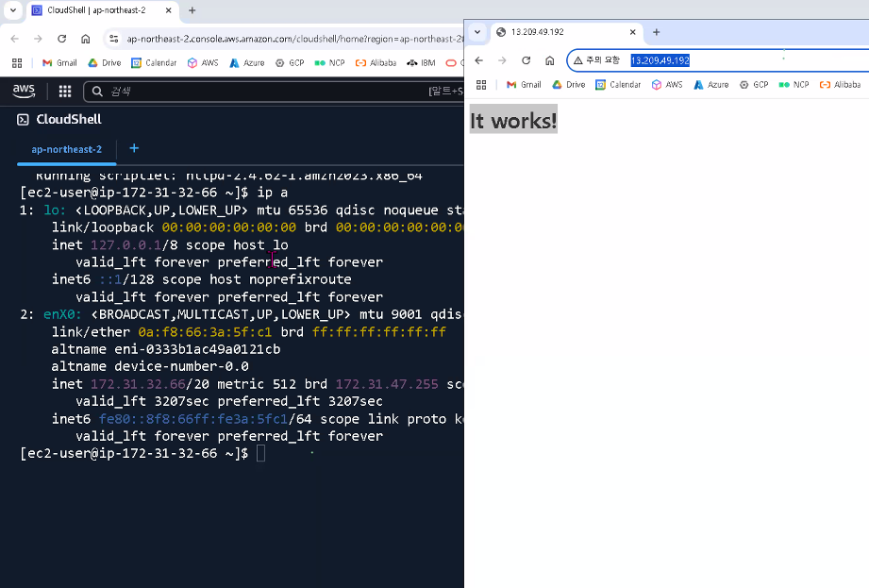Go back in the 13.209.49.192 browser window
This screenshot has height=588, width=869.
[x=479, y=60]
